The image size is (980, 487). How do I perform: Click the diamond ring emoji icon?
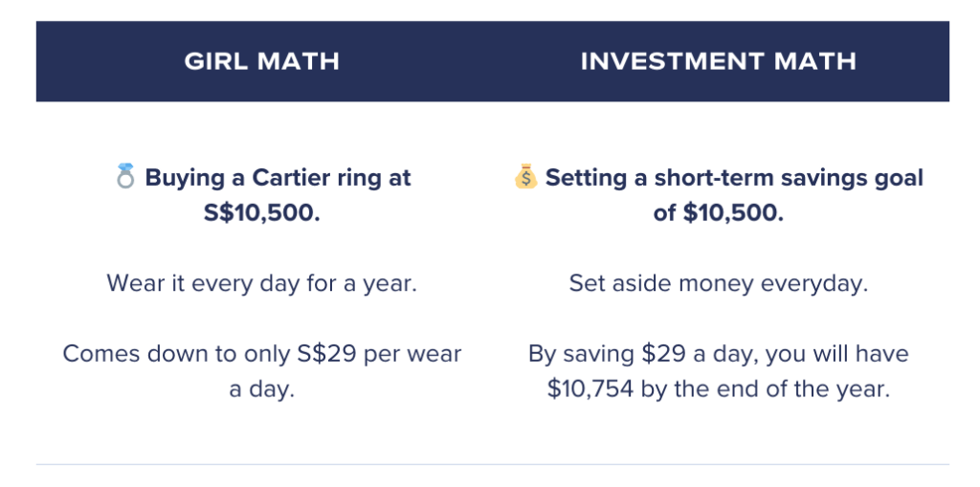point(125,176)
